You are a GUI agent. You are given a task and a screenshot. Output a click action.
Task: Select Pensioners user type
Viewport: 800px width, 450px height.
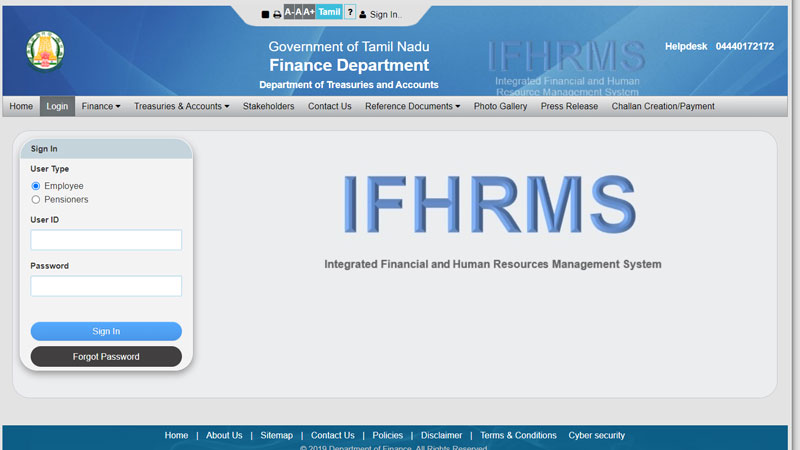click(36, 200)
